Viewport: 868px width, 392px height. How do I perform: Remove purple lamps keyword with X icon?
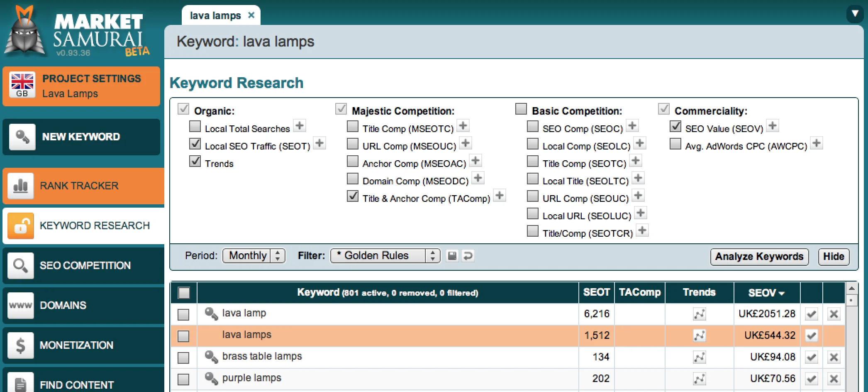[834, 379]
